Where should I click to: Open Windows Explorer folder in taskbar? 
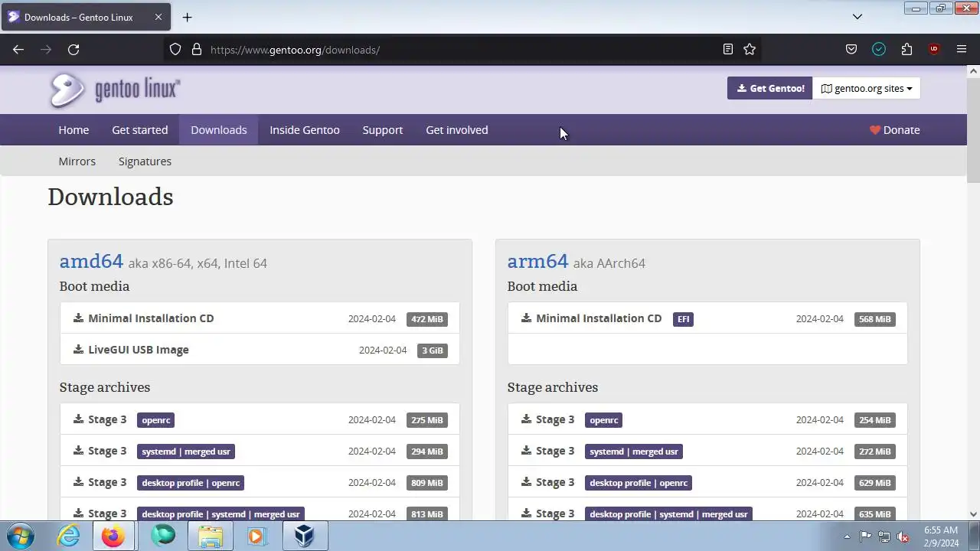[x=210, y=536]
